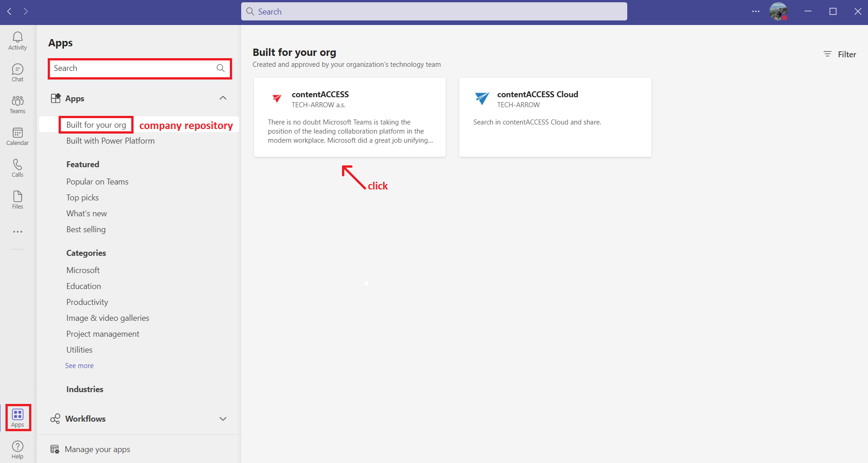868x463 pixels.
Task: Open the Calendar view
Action: tap(18, 136)
